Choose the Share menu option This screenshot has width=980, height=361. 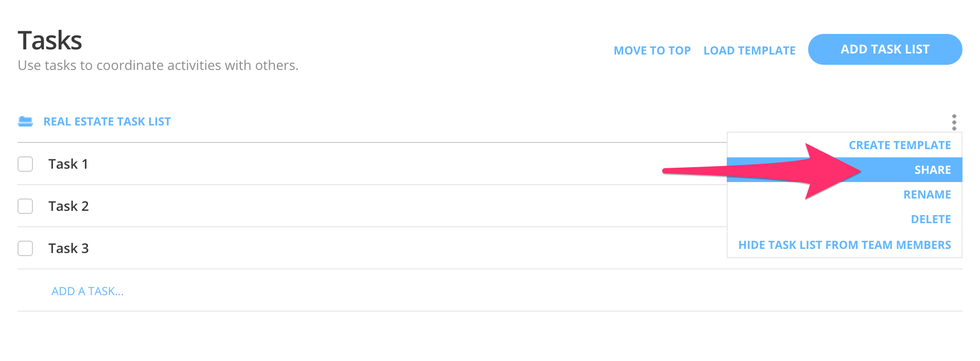tap(932, 170)
